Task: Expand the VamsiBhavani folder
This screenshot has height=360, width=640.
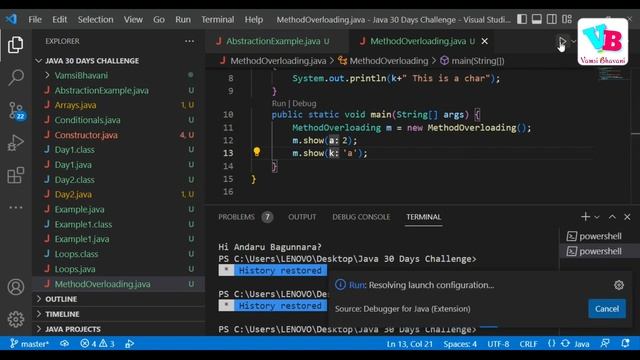Action: pos(118,76)
